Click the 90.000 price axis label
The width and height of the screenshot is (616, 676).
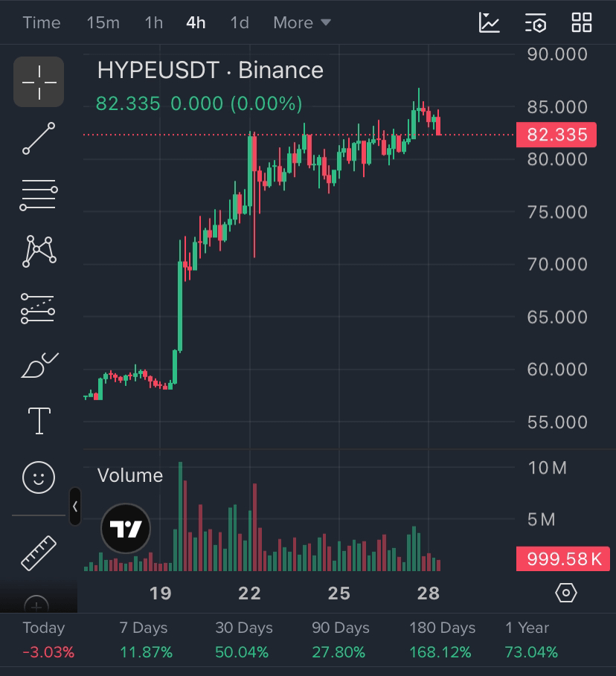pos(557,54)
